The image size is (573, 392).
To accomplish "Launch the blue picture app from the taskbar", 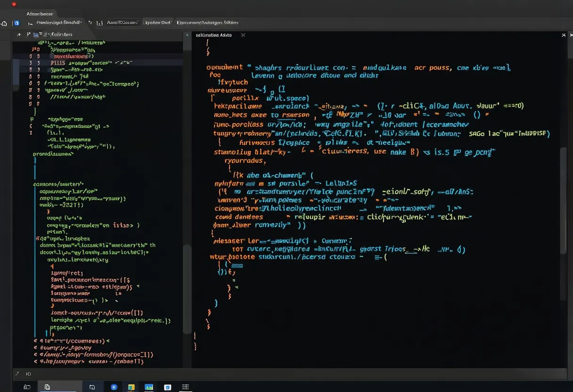I will coord(149,387).
